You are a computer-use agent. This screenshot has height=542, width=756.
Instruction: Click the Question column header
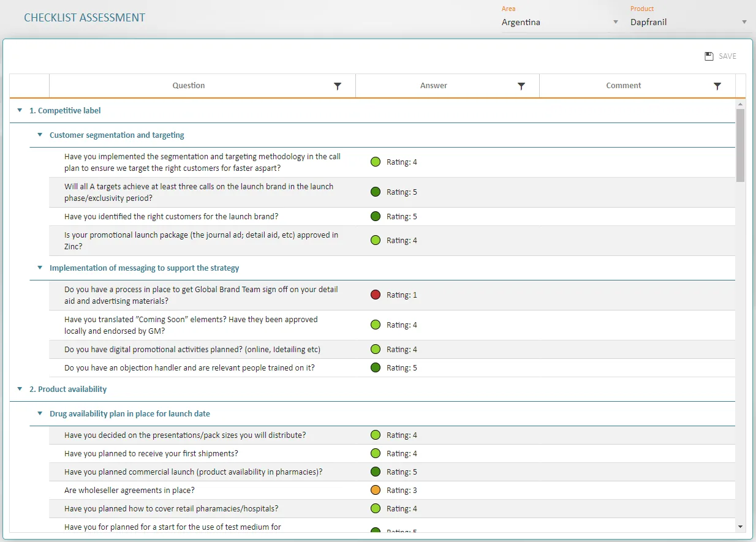(x=189, y=86)
